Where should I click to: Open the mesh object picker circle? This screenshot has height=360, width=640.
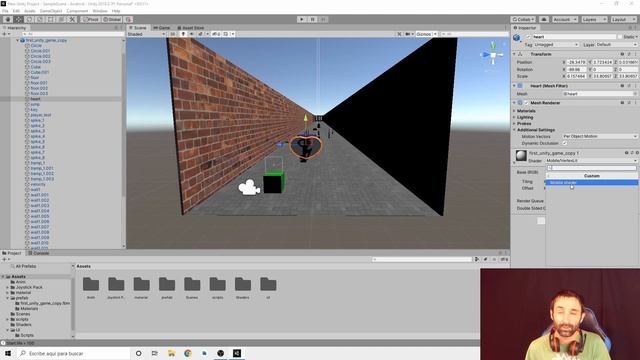[x=635, y=94]
